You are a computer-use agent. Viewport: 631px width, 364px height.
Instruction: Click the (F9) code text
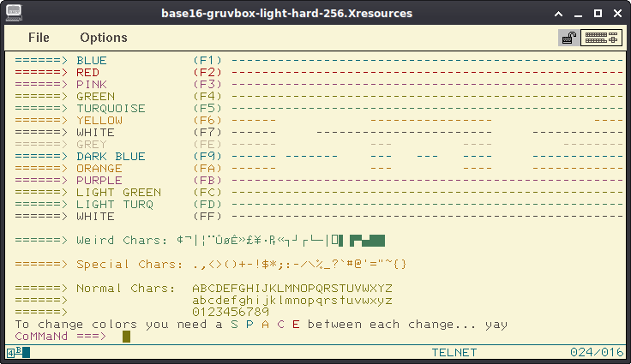pos(207,157)
